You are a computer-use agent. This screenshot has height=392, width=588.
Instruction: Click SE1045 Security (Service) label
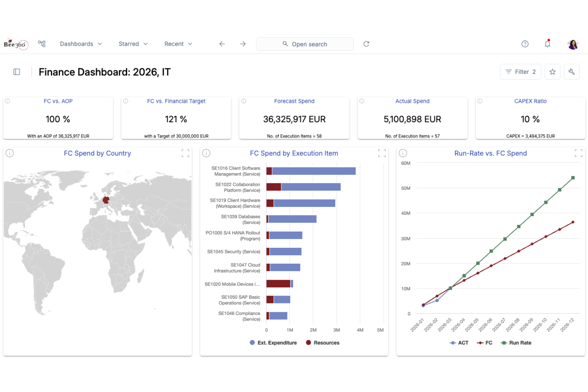234,252
